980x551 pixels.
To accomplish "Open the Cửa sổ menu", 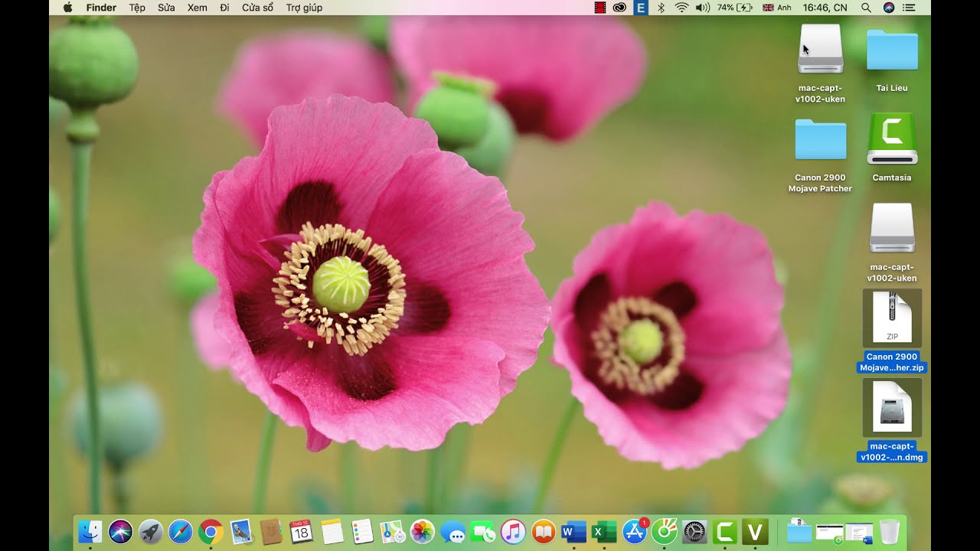I will click(x=258, y=8).
